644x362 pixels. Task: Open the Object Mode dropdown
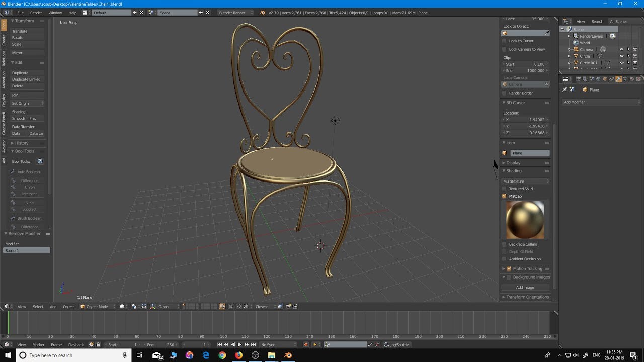98,307
